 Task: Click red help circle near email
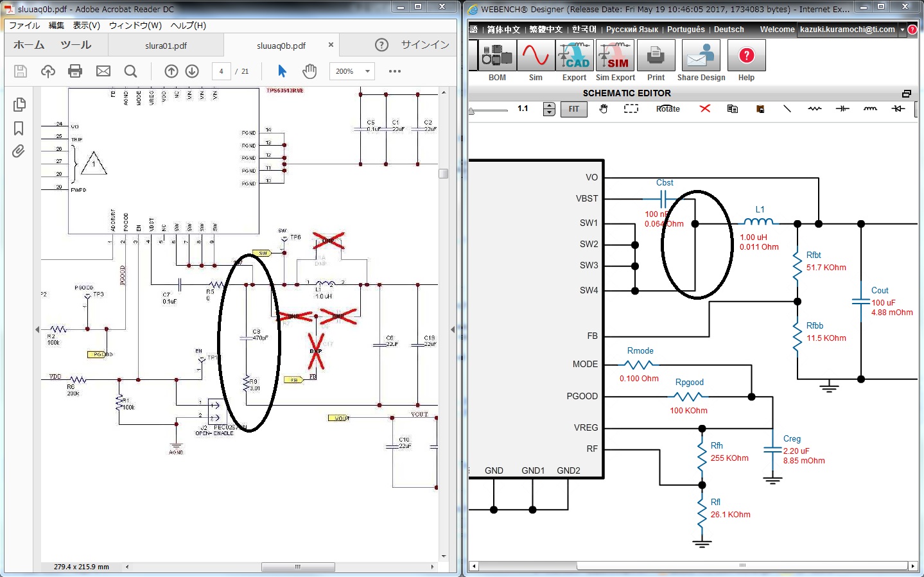[x=912, y=30]
